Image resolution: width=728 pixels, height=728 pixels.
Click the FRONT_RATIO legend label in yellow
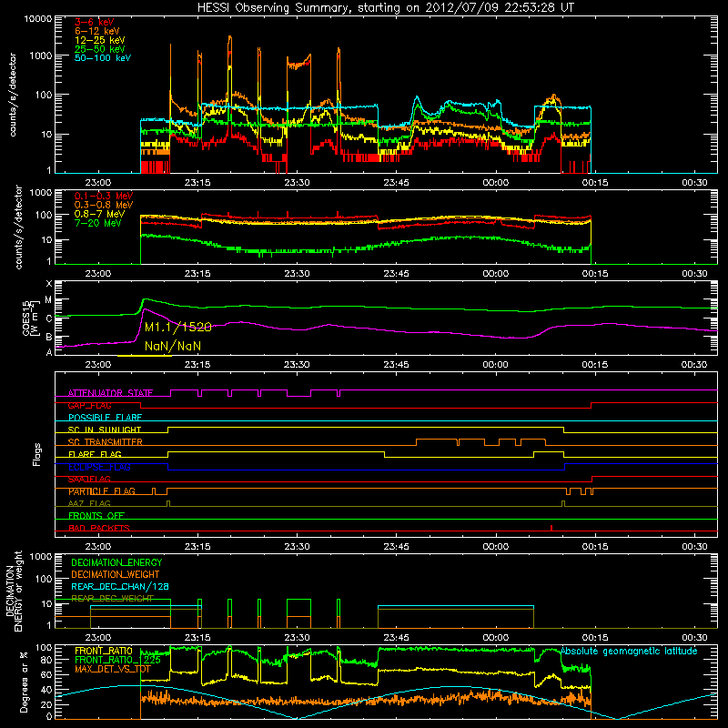(x=104, y=651)
